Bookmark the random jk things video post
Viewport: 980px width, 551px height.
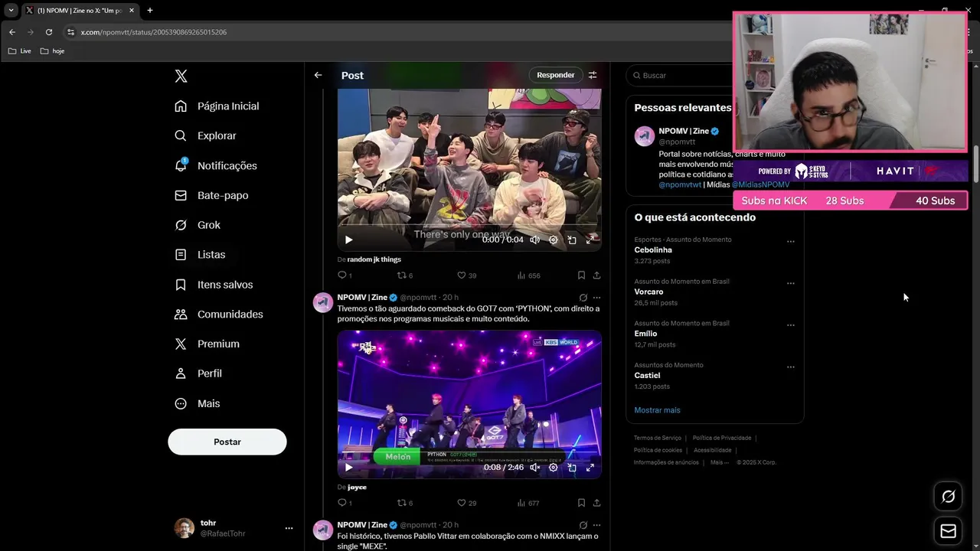pyautogui.click(x=581, y=275)
